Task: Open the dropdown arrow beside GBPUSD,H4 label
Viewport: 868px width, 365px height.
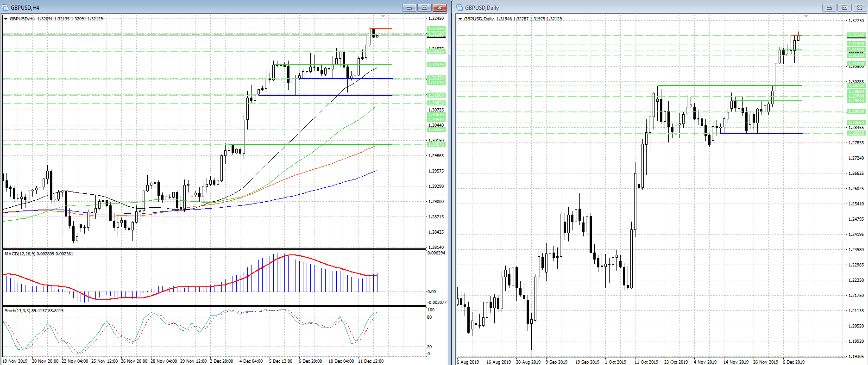Action: tap(6, 19)
